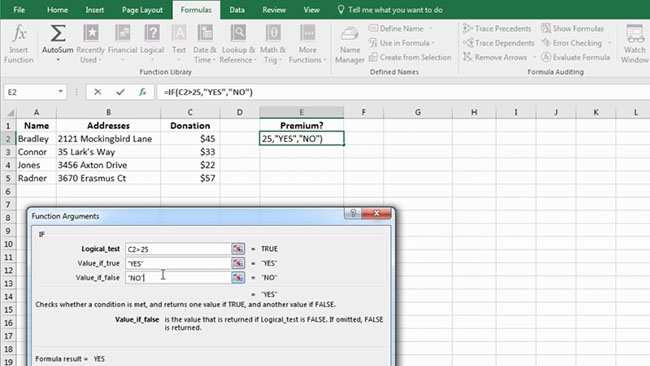Select column E header
650x366 pixels.
(301, 112)
